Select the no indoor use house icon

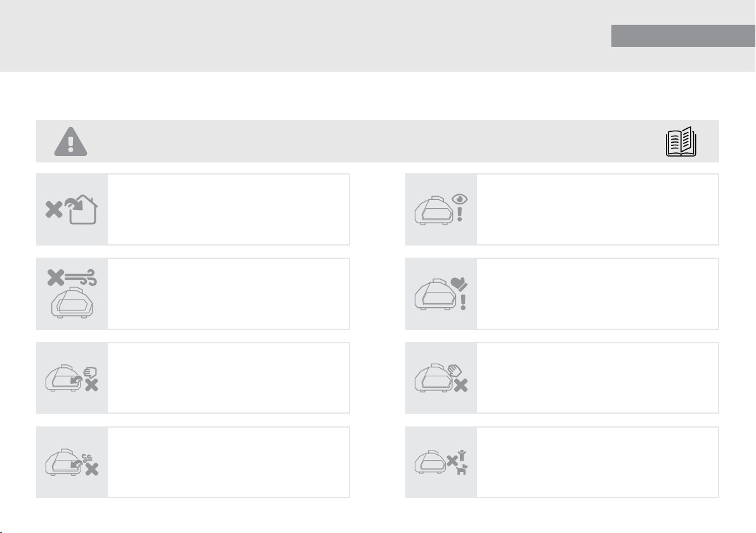[x=72, y=209]
